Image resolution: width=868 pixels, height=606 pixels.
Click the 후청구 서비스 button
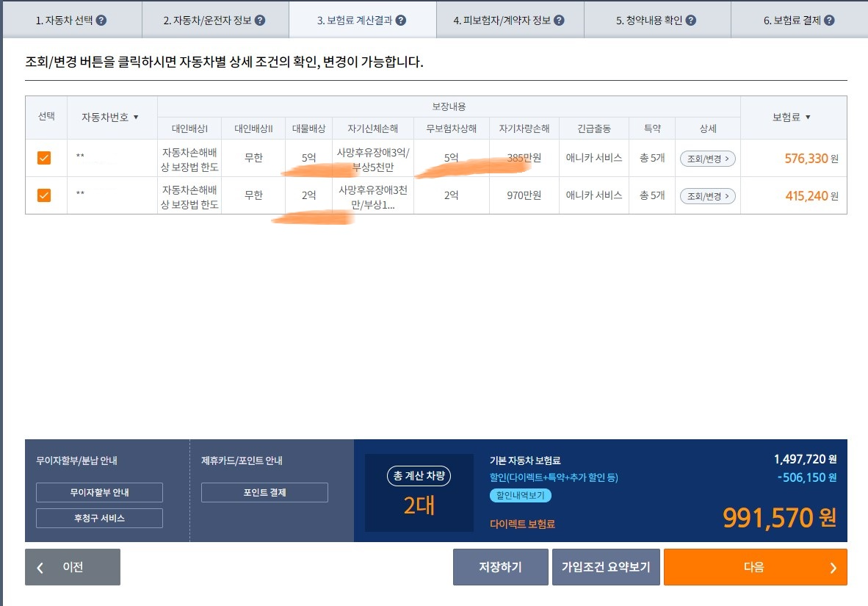click(x=100, y=518)
